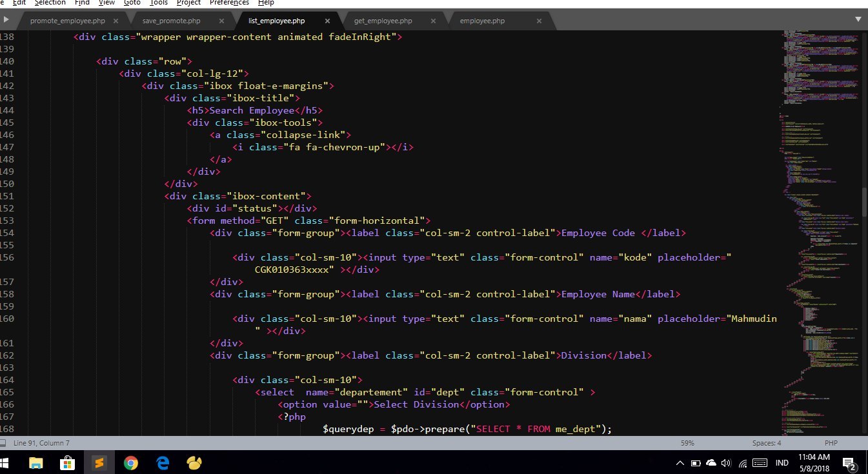
Task: Switch to the get_employee.php tab
Action: point(383,21)
